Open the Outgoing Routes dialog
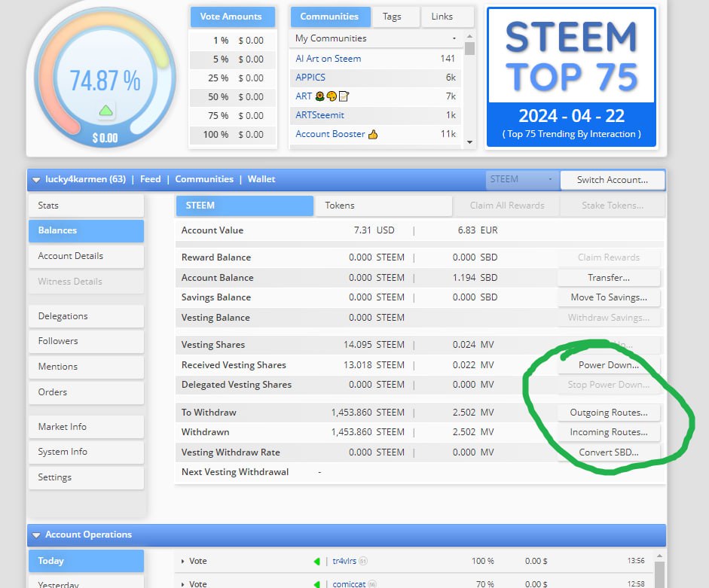The width and height of the screenshot is (709, 588). [x=609, y=413]
